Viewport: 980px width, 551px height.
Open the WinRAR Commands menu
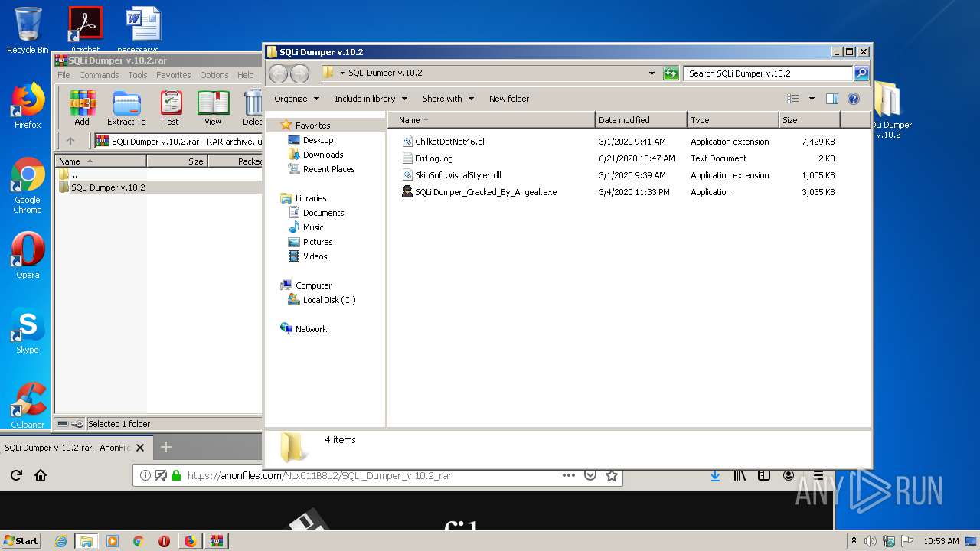(99, 75)
